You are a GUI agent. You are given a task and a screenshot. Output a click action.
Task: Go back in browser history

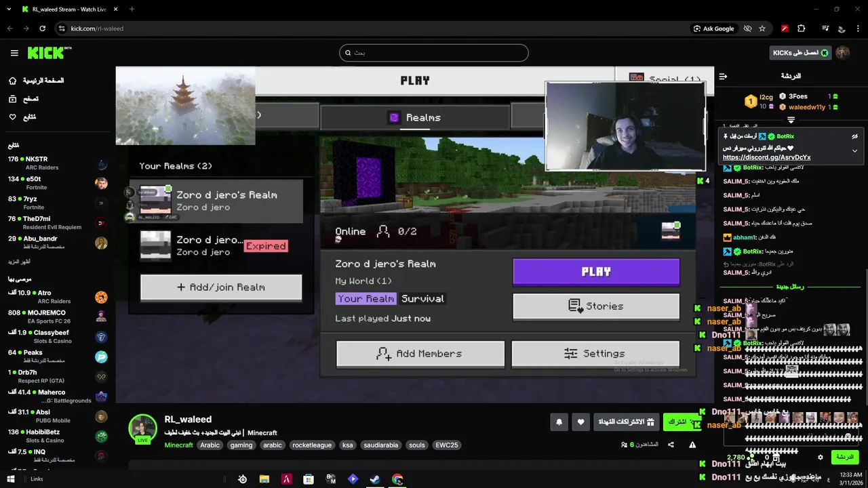[x=9, y=28]
